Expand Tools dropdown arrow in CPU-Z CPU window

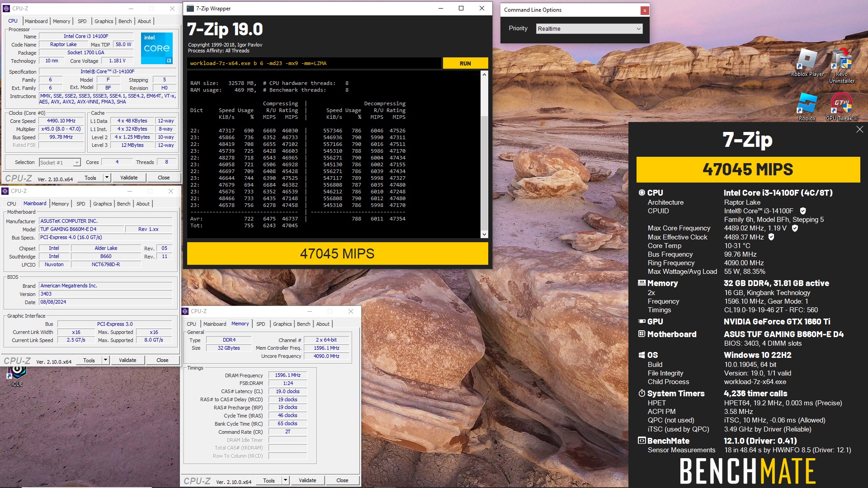[107, 178]
